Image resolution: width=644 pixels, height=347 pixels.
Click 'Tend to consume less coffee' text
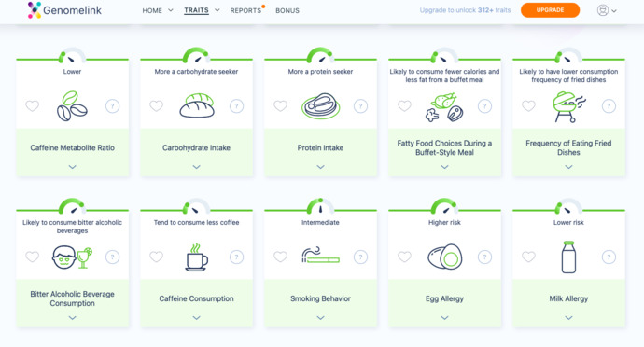[x=196, y=222]
